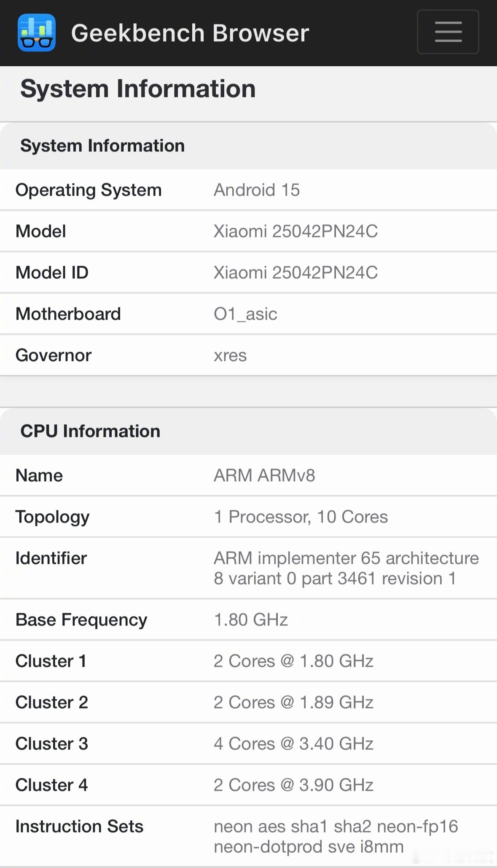The image size is (497, 868).
Task: Select 1 Processor, 10 Cores text
Action: click(301, 517)
